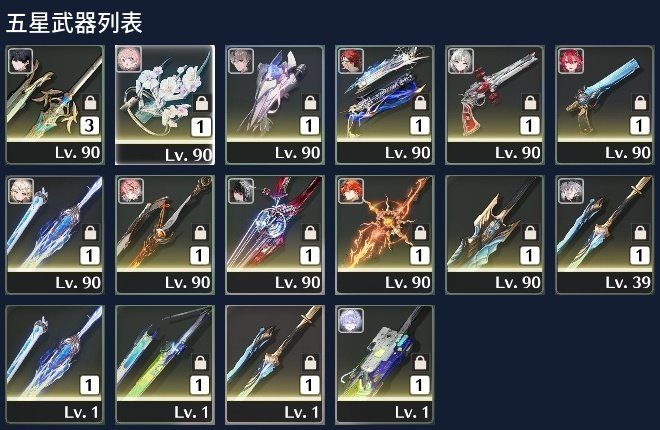Select the purple tech gauntlet weapon at Lv. 1
The height and width of the screenshot is (430, 660).
(x=385, y=365)
